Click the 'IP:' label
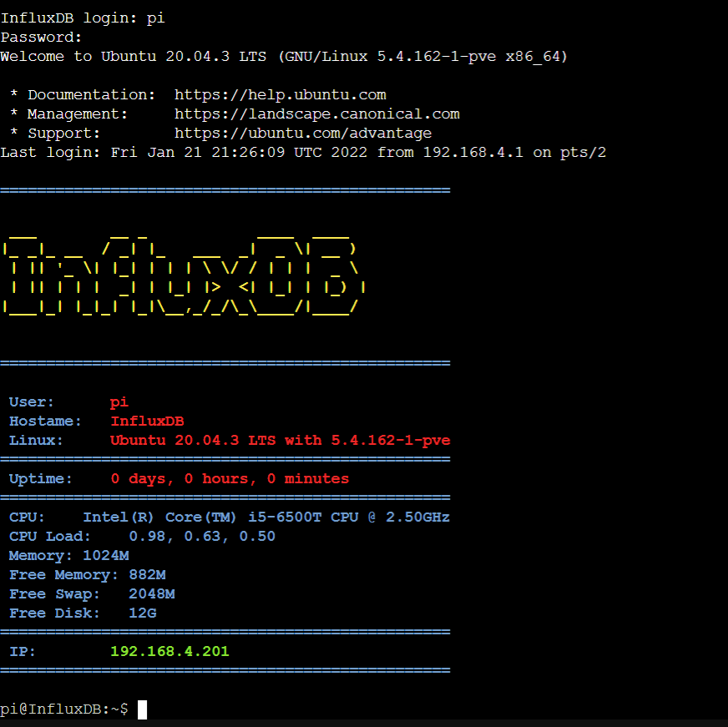This screenshot has width=728, height=727. (23, 651)
